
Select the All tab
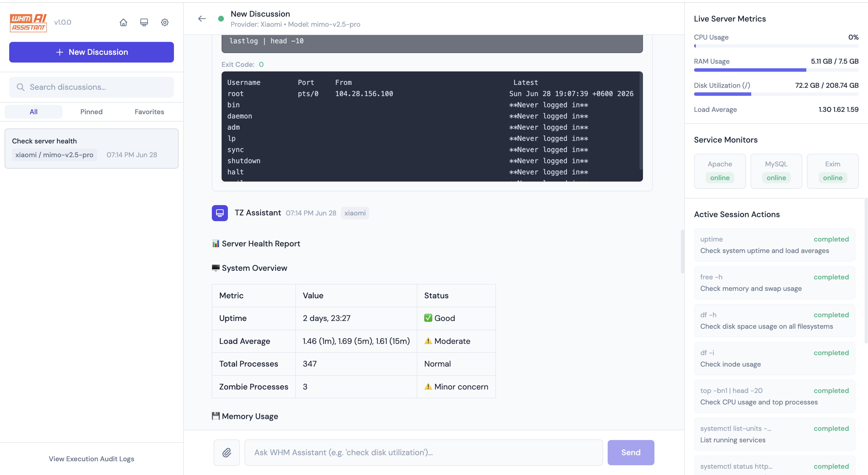pyautogui.click(x=33, y=112)
